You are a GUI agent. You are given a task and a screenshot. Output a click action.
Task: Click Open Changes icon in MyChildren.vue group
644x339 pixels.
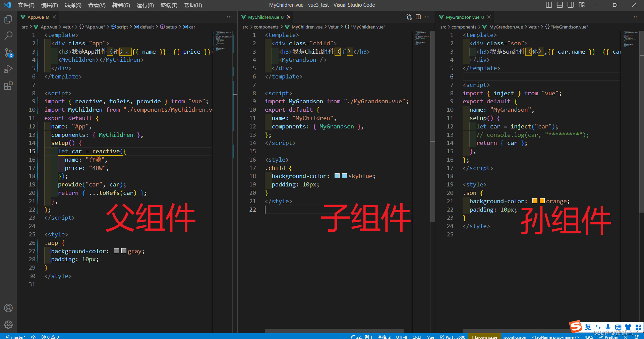(x=409, y=17)
